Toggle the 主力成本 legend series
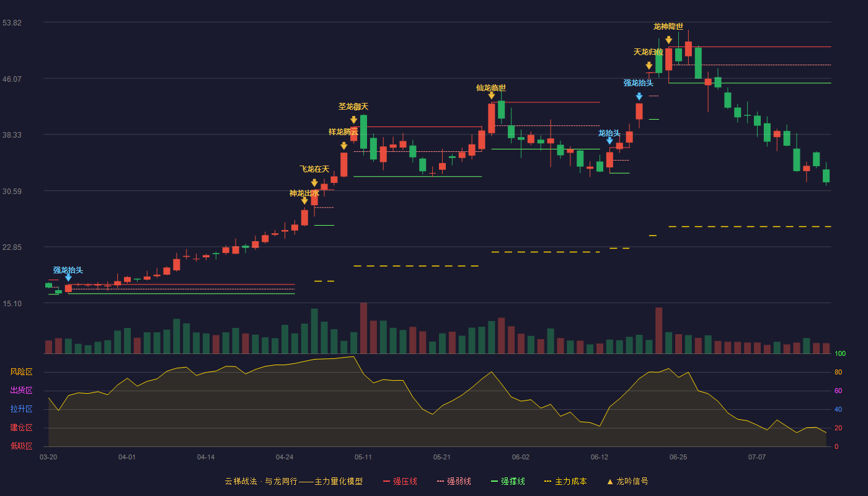The height and width of the screenshot is (496, 868). point(565,481)
